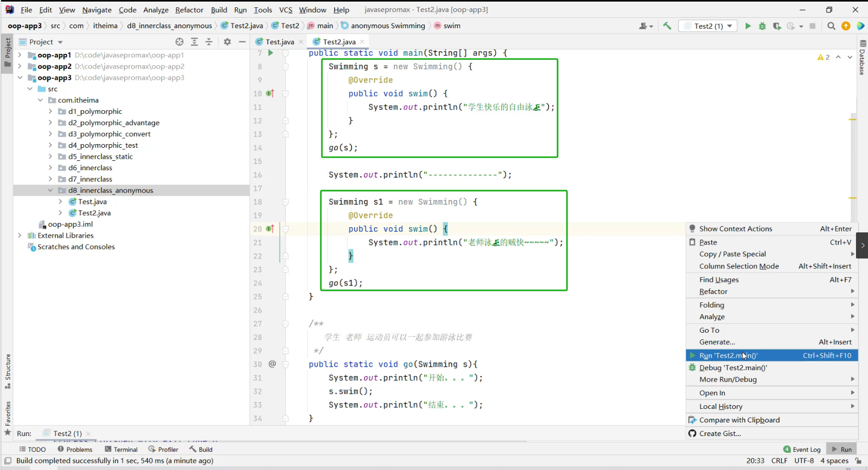Image resolution: width=868 pixels, height=470 pixels.
Task: Select Compare with Clipboard menu item
Action: pyautogui.click(x=772, y=420)
